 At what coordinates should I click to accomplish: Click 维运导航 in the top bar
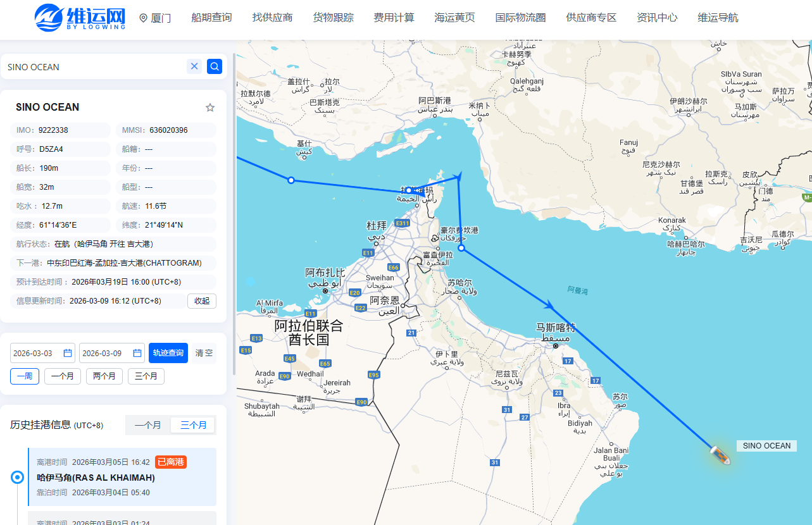click(x=718, y=18)
